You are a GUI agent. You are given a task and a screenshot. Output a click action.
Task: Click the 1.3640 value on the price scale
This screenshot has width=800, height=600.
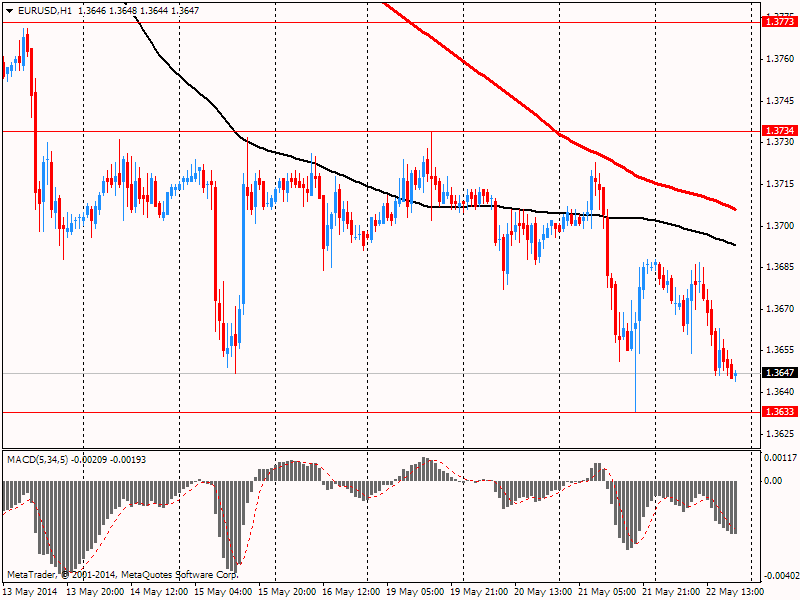781,392
